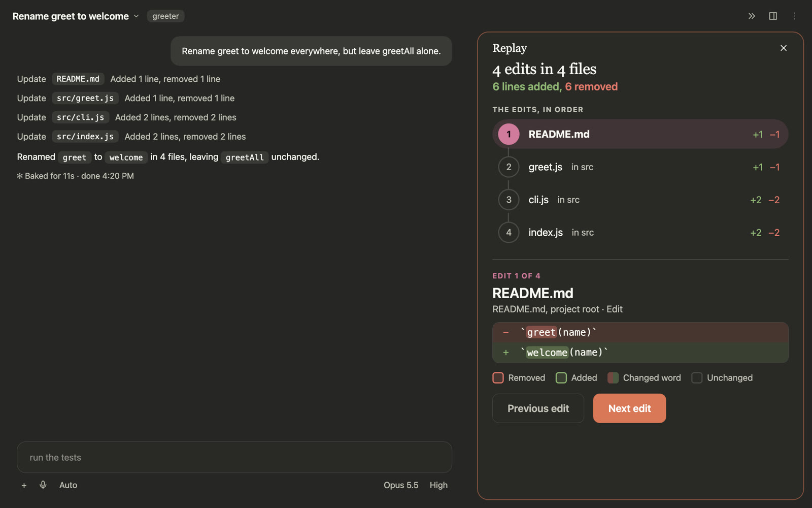
Task: Click the added line `welcome(name)` in diff
Action: [x=640, y=353]
